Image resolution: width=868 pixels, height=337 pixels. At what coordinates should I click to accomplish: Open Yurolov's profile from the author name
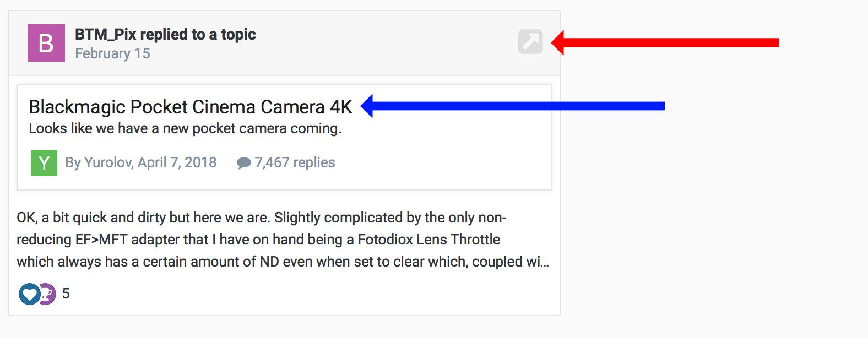108,162
